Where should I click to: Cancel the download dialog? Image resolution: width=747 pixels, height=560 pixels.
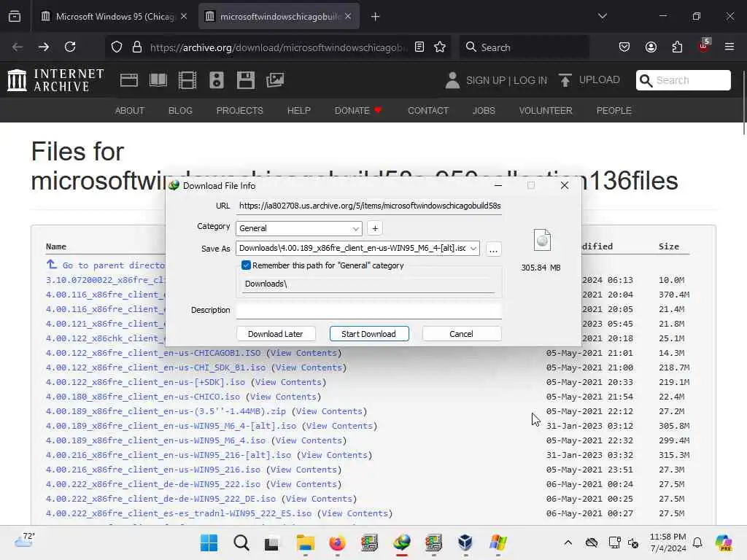461,334
